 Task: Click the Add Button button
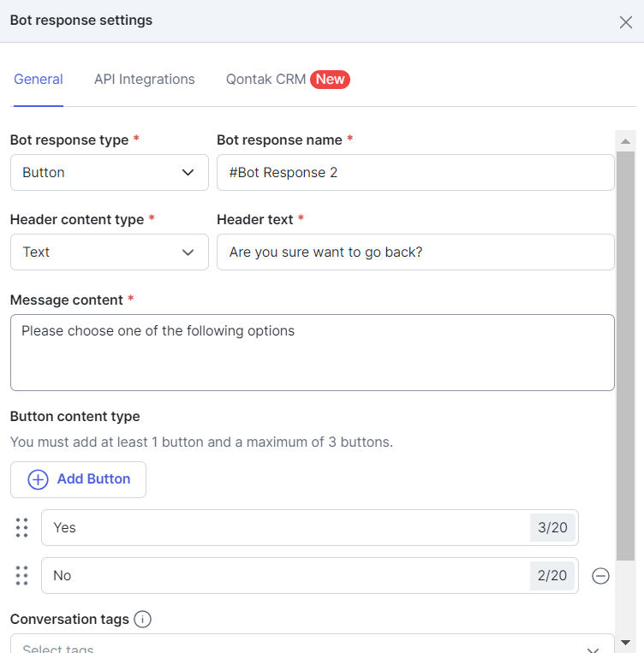coord(79,479)
